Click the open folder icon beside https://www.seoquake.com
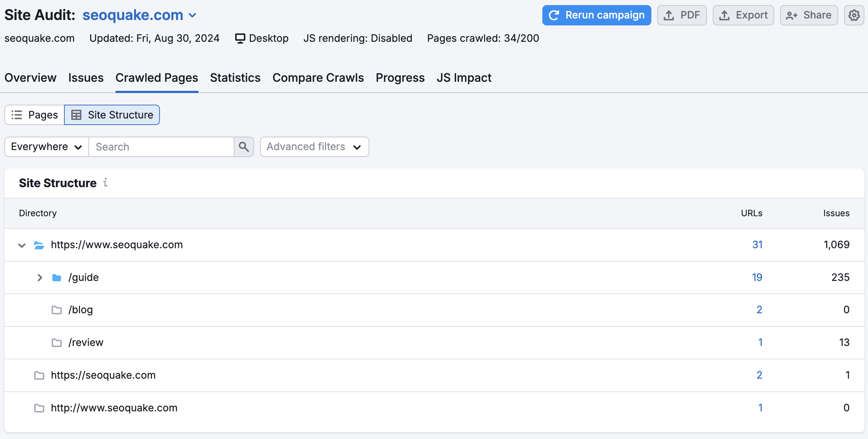 39,245
